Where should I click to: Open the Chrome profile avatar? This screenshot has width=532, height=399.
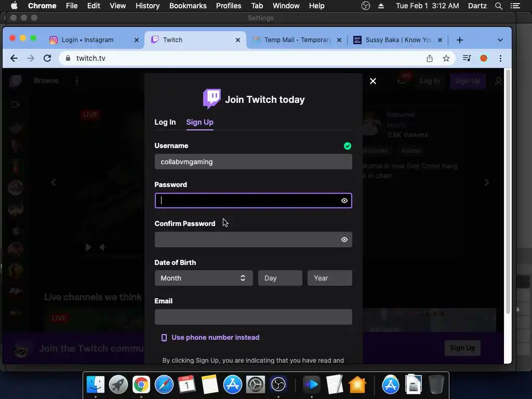click(484, 58)
